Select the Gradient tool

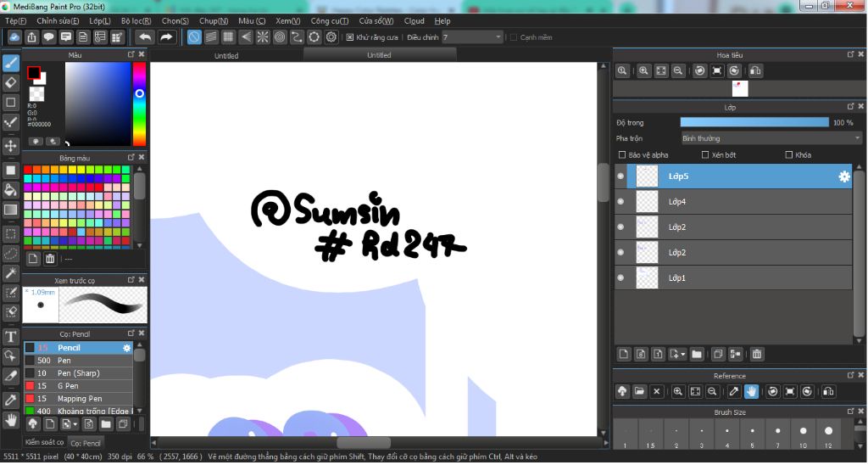(10, 210)
